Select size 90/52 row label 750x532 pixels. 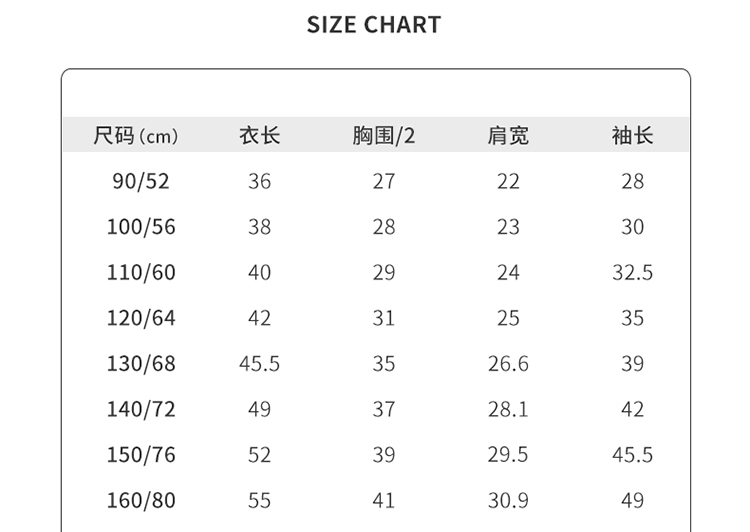click(141, 182)
